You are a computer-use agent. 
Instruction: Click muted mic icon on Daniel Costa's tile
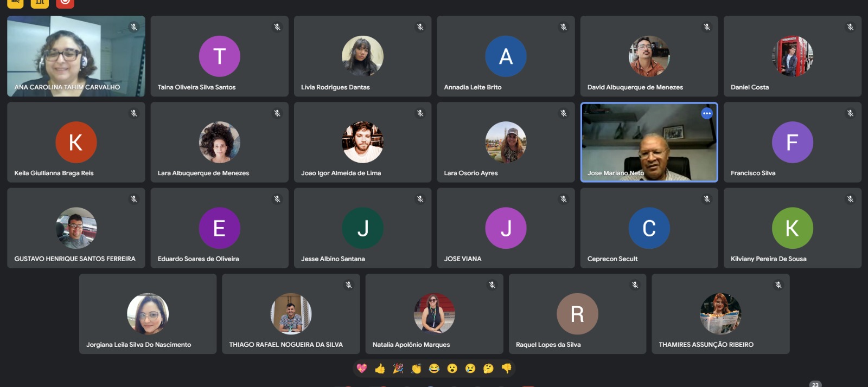pos(850,27)
